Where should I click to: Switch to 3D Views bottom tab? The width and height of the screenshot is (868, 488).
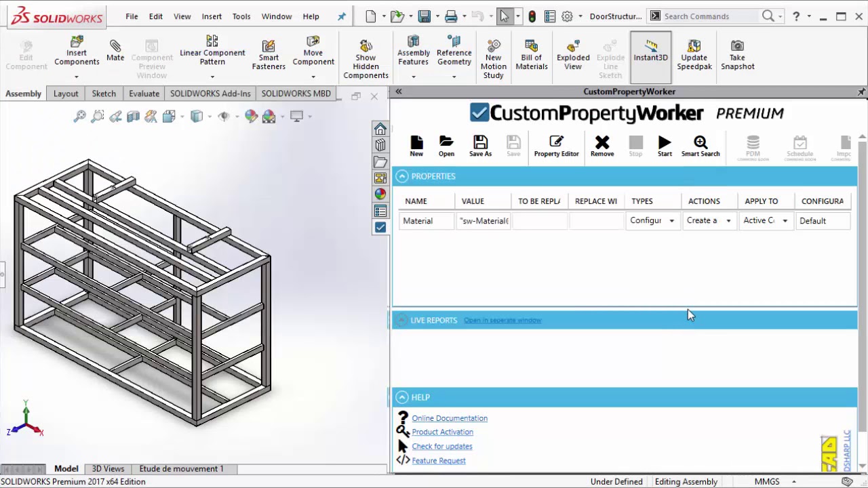click(108, 468)
